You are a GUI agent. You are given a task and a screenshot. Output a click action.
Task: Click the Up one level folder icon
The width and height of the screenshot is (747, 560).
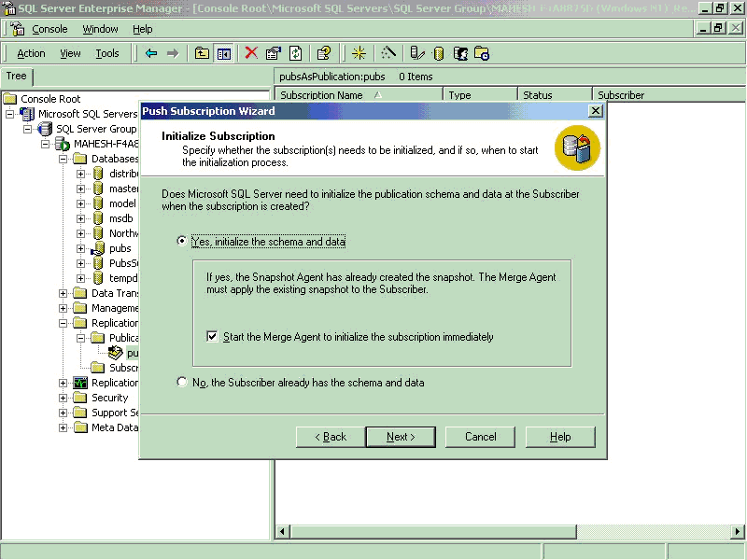pyautogui.click(x=202, y=53)
